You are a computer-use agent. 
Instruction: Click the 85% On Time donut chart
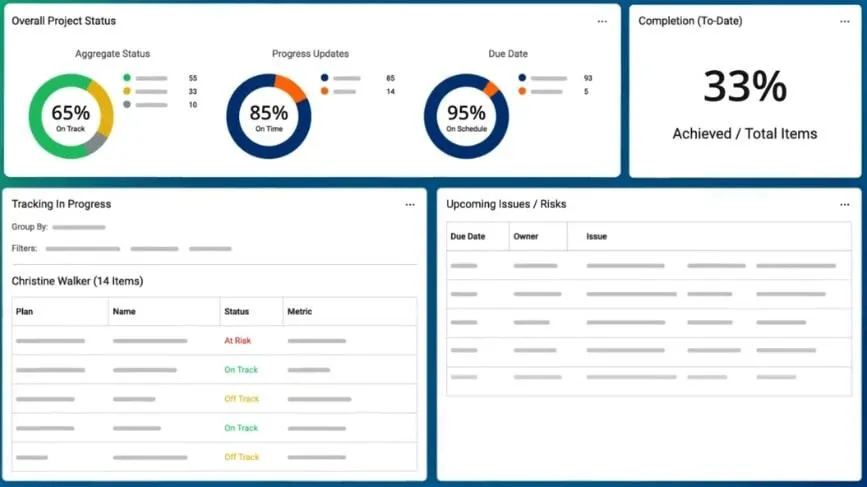(x=269, y=116)
